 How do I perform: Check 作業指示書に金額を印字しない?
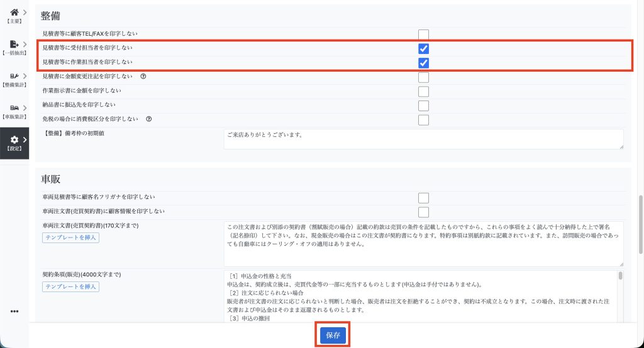coord(424,92)
